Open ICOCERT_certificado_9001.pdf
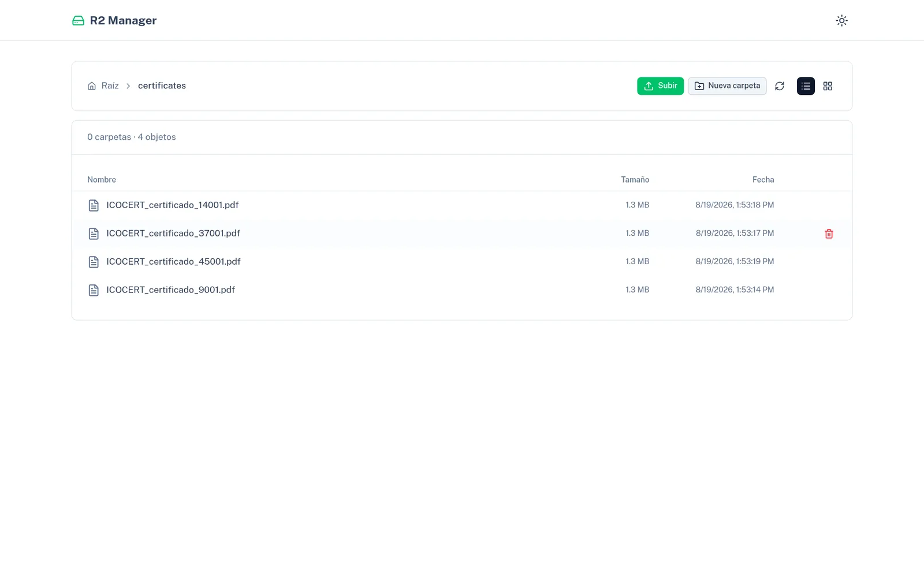Image resolution: width=924 pixels, height=578 pixels. click(170, 290)
